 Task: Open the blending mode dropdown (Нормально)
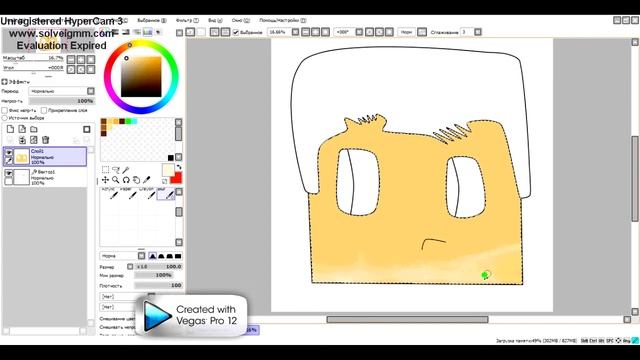pyautogui.click(x=62, y=91)
